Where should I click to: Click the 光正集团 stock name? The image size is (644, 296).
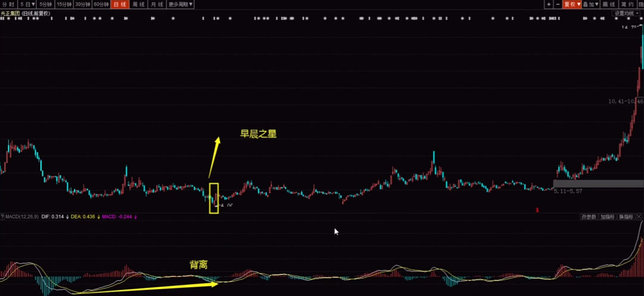tap(10, 14)
